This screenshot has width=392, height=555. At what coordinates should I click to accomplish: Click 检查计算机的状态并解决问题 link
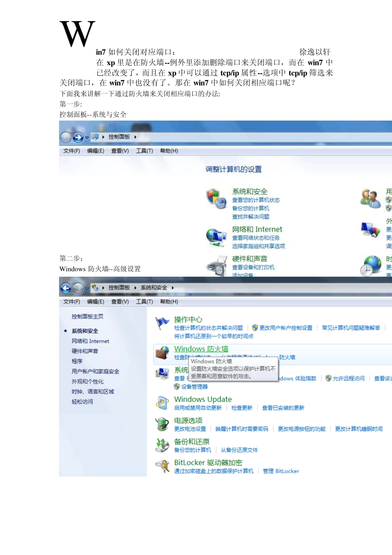[x=208, y=328]
